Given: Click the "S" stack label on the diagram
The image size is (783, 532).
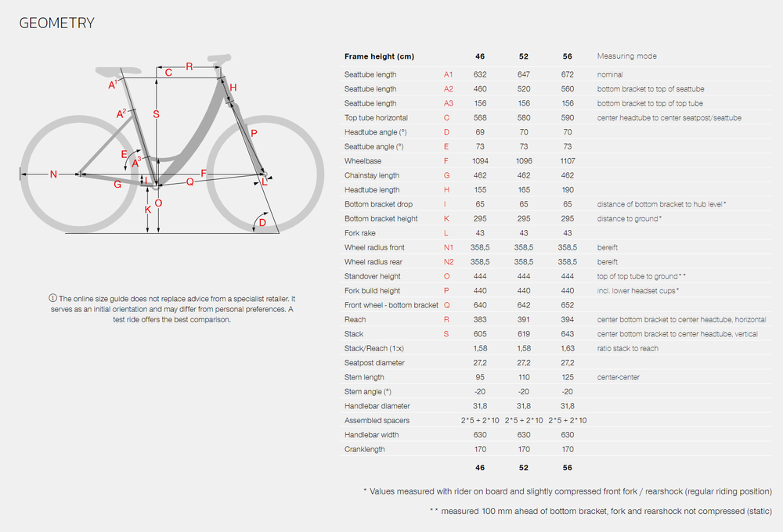Looking at the screenshot, I should 157,114.
